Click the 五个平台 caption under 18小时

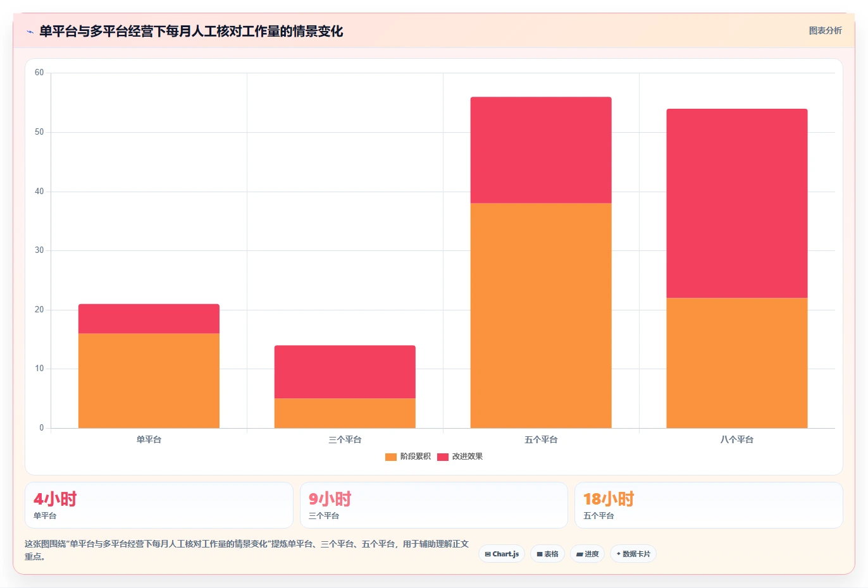598,516
